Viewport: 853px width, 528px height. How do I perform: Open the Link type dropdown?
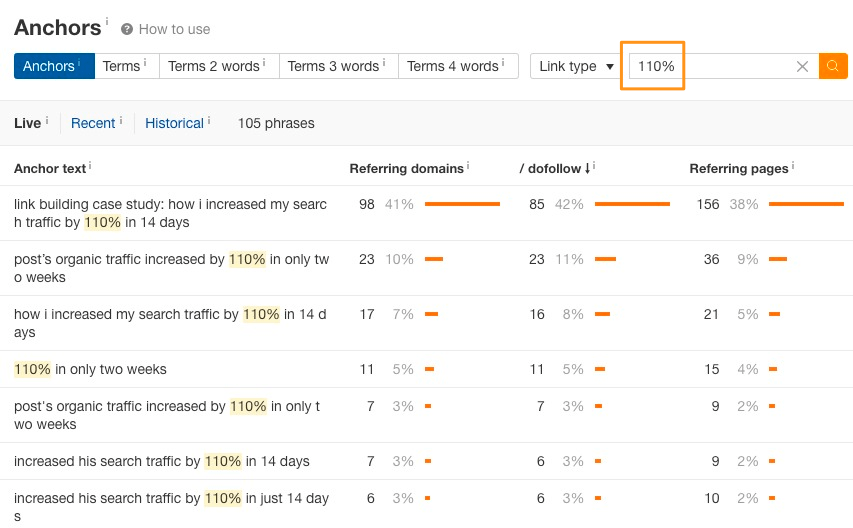576,66
